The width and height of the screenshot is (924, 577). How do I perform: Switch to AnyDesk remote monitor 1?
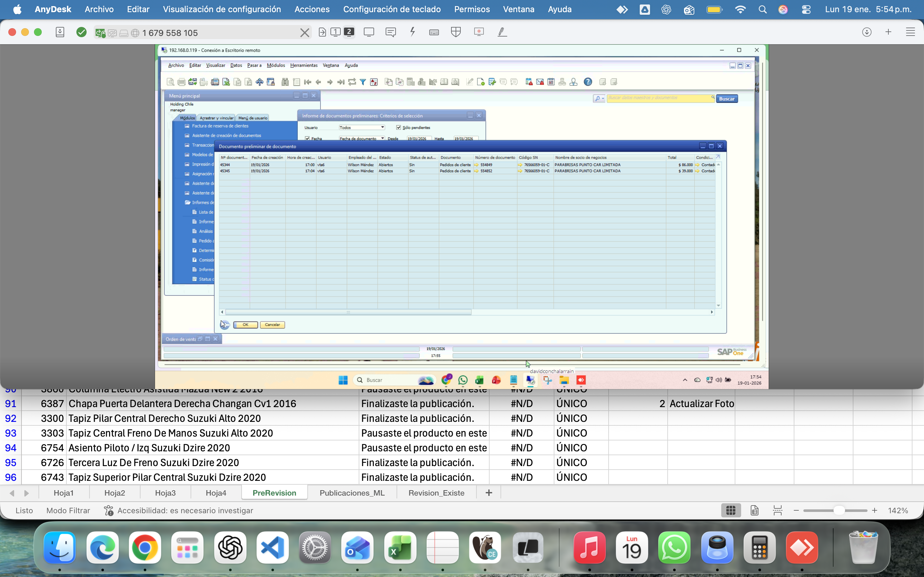point(336,32)
